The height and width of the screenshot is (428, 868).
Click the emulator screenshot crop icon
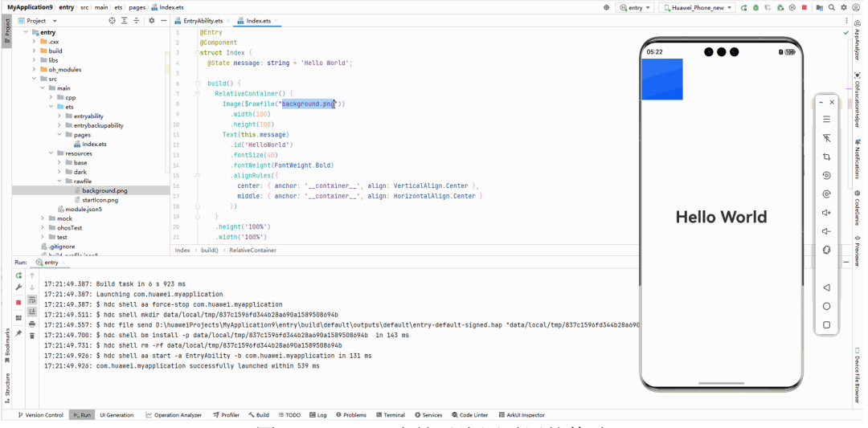826,157
